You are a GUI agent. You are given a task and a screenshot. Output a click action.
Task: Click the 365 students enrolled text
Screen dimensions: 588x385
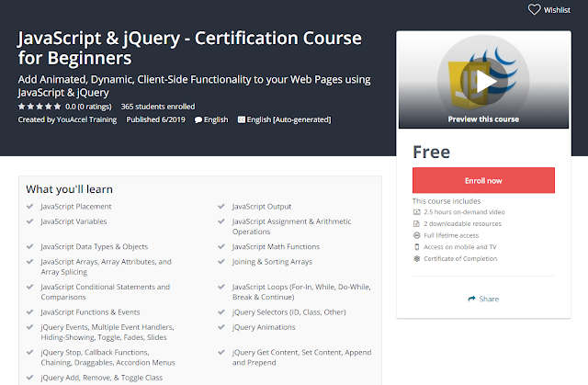157,106
